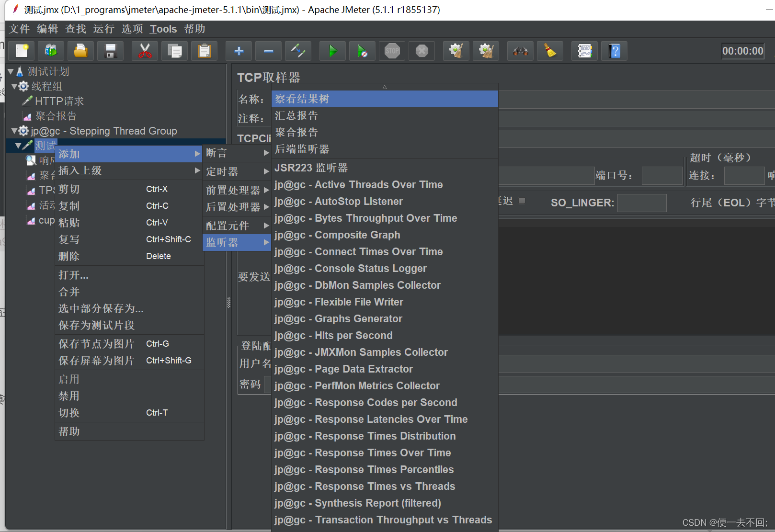Add 汇总报告 listener

[x=385, y=115]
